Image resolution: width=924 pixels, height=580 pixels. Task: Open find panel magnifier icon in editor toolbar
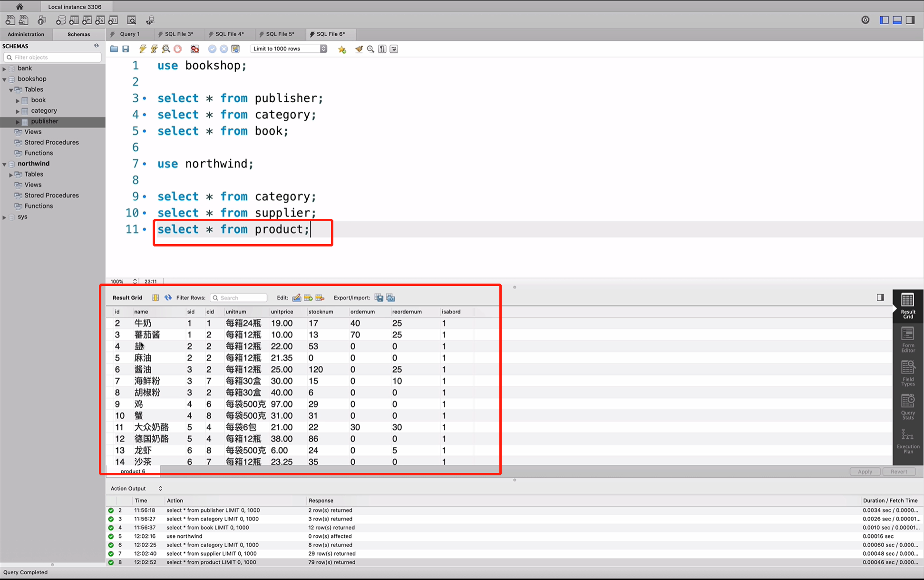[370, 49]
